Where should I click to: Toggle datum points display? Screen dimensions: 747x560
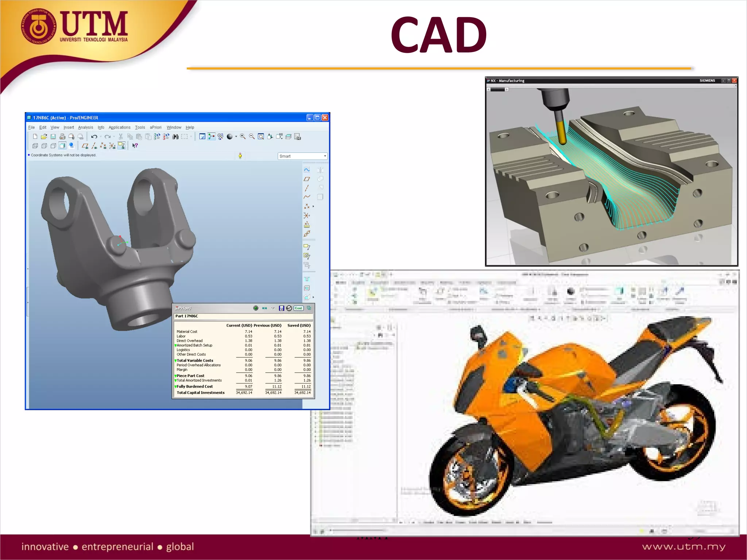click(x=103, y=146)
